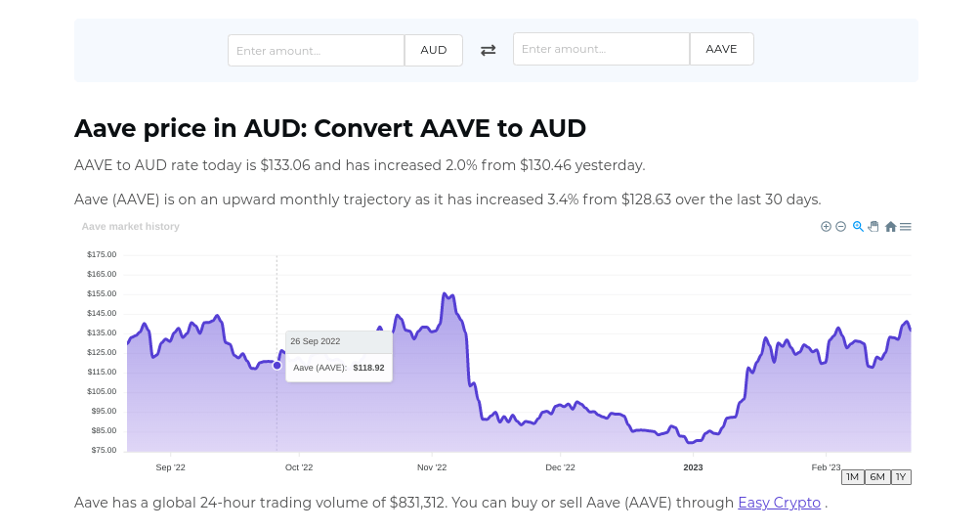Zoom in on the Aave chart

[826, 227]
